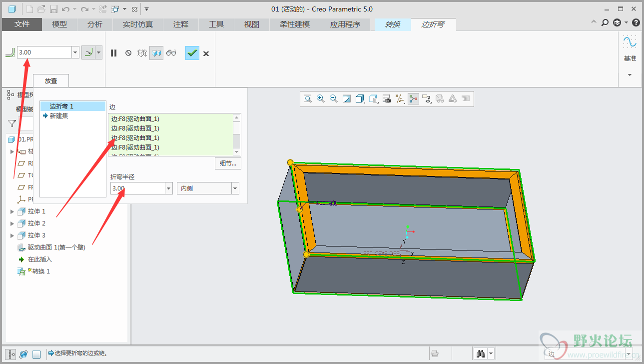644x364 pixels.
Task: Open the Windows switch dropdown arrow
Action: click(x=123, y=9)
